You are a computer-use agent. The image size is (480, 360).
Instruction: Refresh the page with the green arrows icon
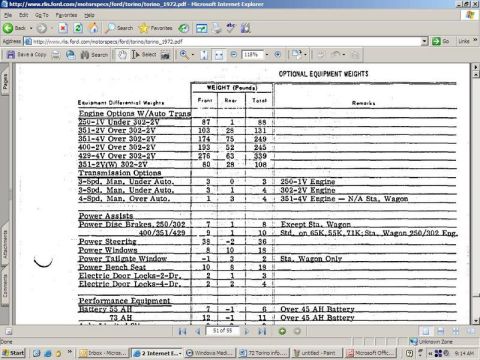[78, 28]
